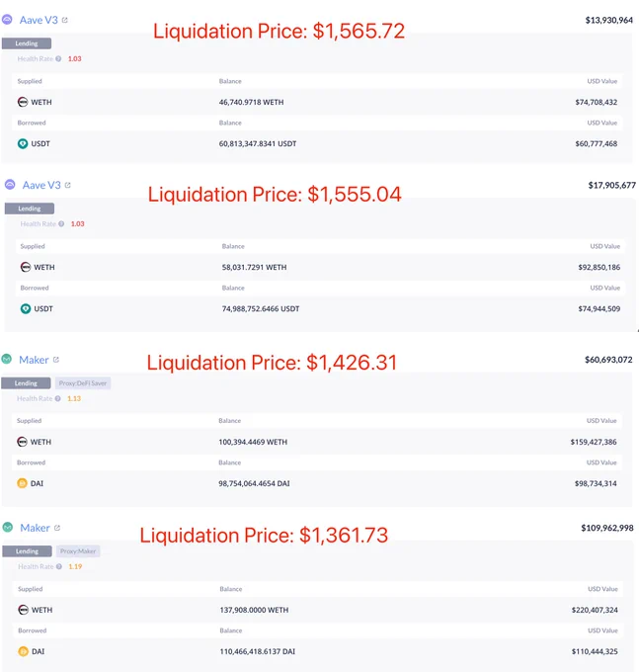639x672 pixels.
Task: Click DAI token icon in last Maker position
Action: pos(23,651)
